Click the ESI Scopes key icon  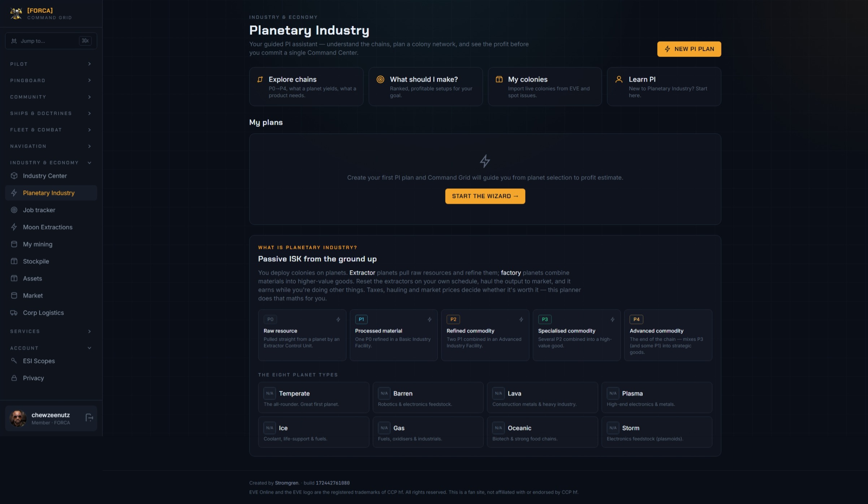coord(14,361)
